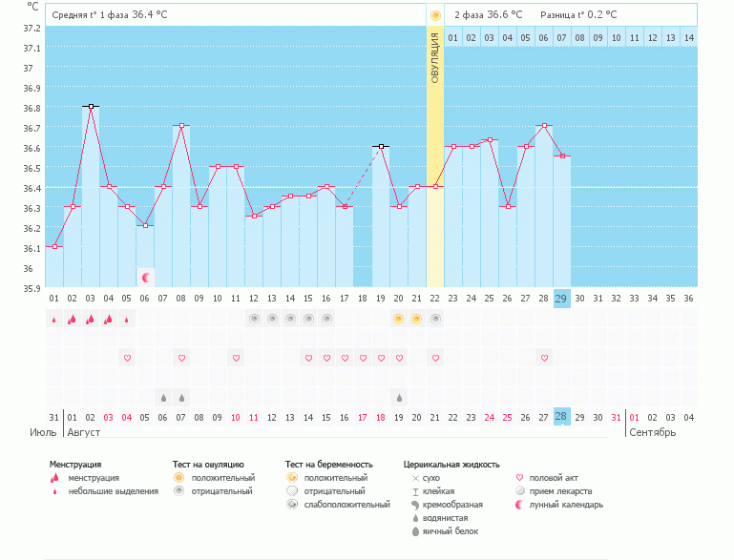734x560 pixels.
Task: Click the 36.8 temperature peak point on day 03
Action: (x=91, y=107)
